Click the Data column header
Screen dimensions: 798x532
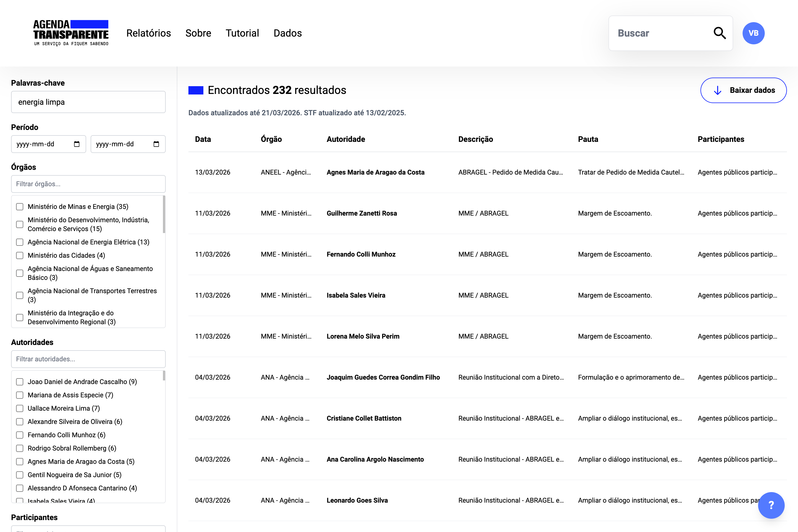[x=203, y=139]
